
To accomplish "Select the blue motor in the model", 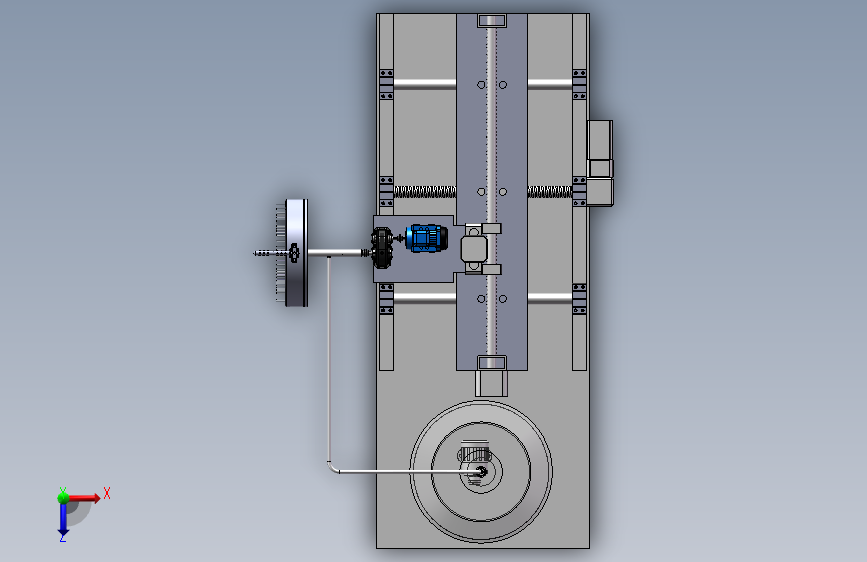I will point(426,238).
